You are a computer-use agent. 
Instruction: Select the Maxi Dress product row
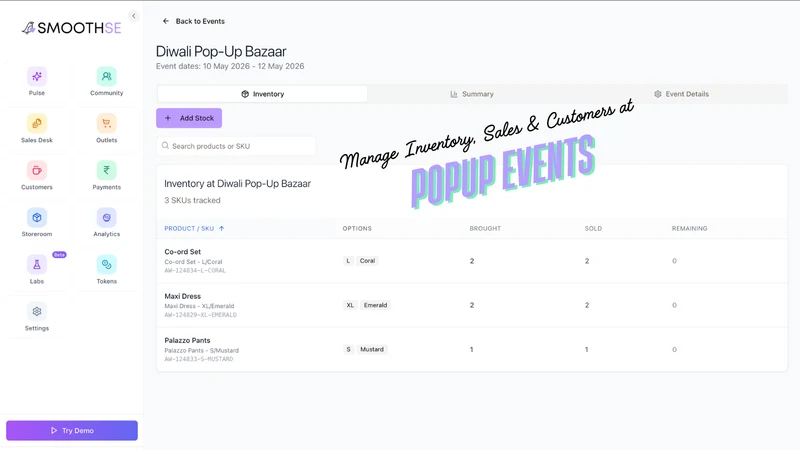pos(472,306)
